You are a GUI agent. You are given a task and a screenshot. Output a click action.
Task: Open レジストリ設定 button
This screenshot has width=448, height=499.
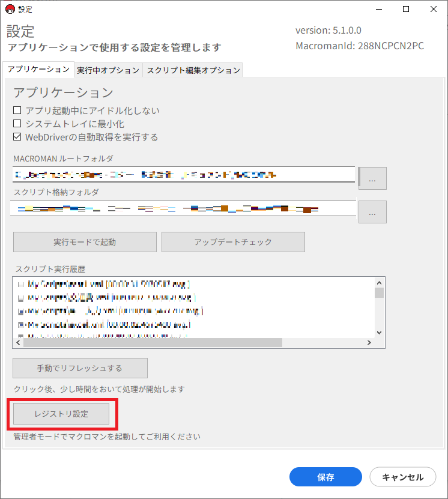[x=61, y=414]
